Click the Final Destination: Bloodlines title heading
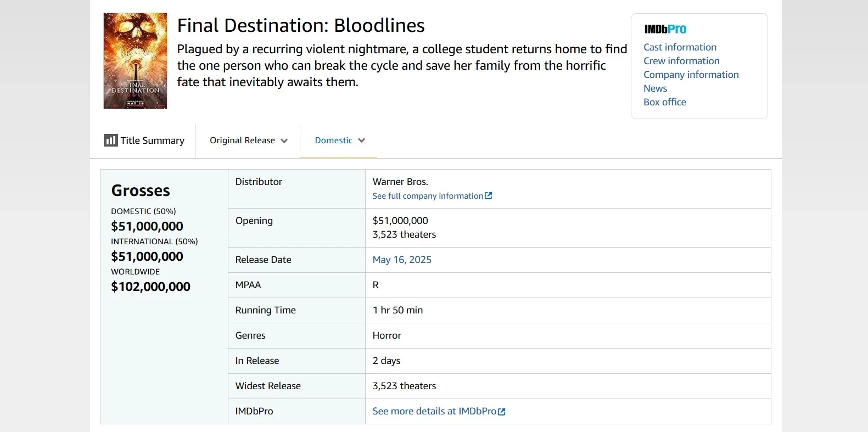This screenshot has width=868, height=432. [x=300, y=26]
